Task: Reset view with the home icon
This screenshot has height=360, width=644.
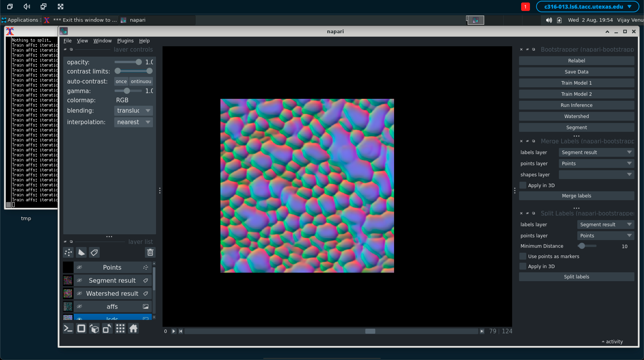Action: point(133,329)
